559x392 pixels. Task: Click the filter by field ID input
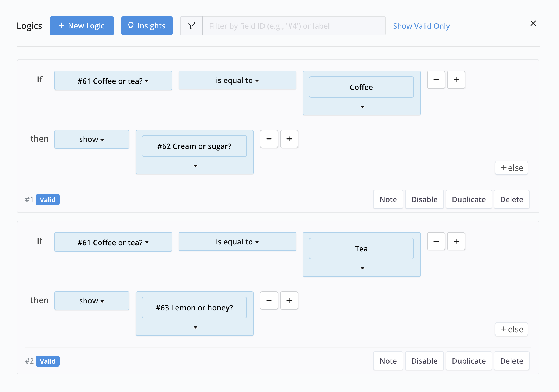point(293,26)
